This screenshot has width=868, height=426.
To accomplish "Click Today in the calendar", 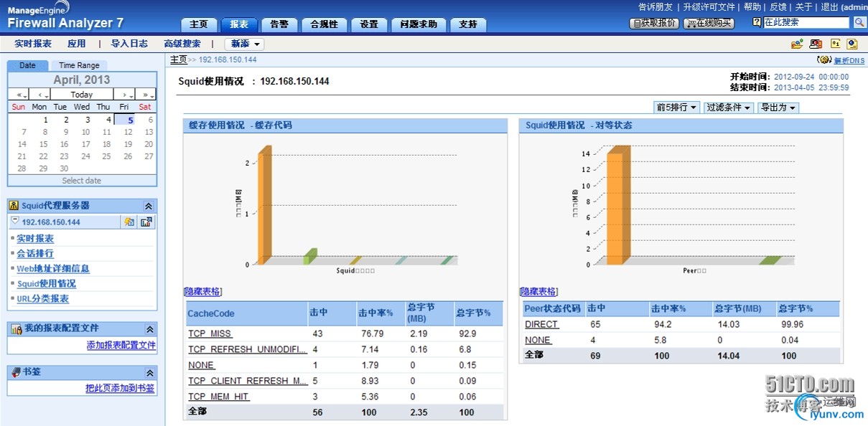I will pos(82,95).
